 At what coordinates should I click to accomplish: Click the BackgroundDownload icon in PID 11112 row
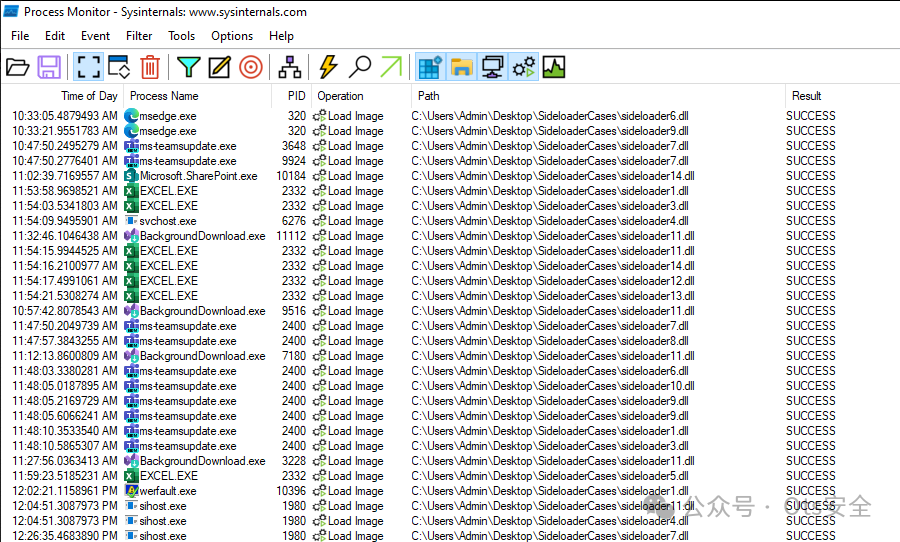pos(131,235)
